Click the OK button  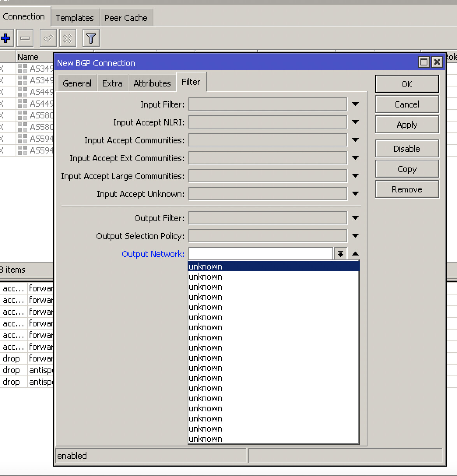click(x=407, y=84)
